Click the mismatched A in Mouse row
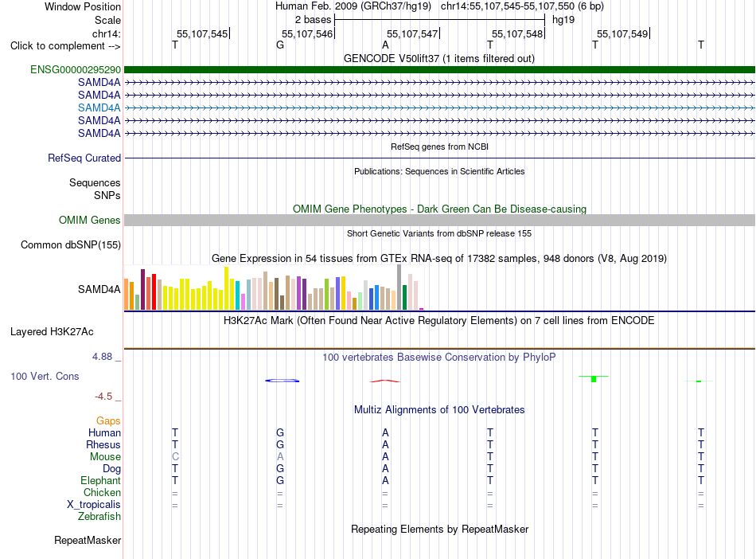The height and width of the screenshot is (559, 756). click(280, 456)
